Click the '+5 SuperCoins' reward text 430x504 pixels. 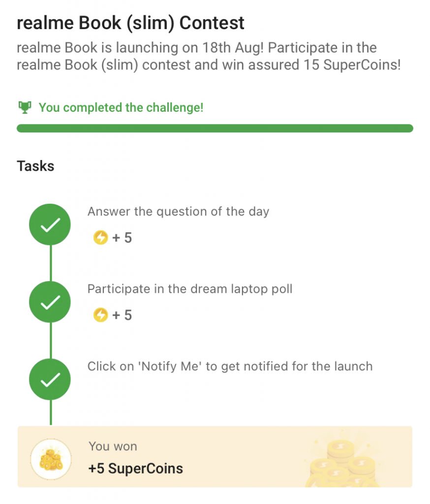coord(135,468)
